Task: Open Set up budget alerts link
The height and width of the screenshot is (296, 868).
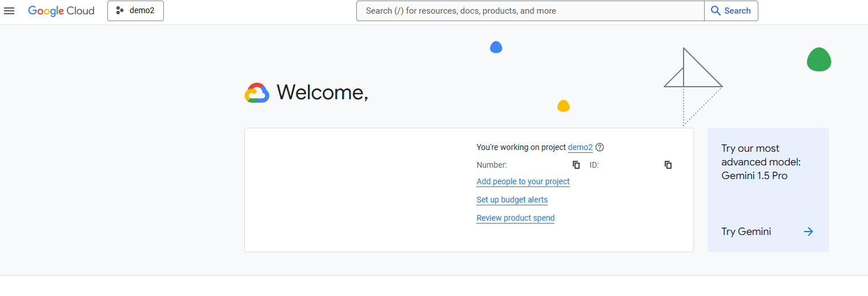Action: click(x=512, y=200)
